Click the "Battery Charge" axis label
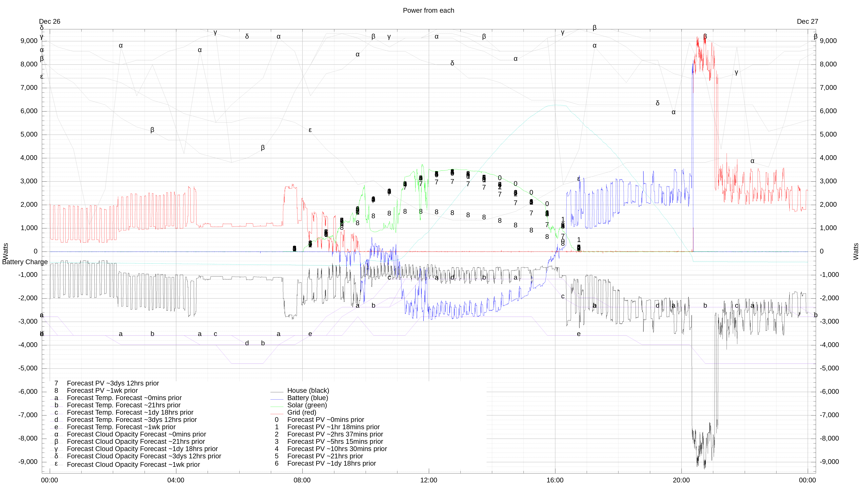 tap(25, 262)
